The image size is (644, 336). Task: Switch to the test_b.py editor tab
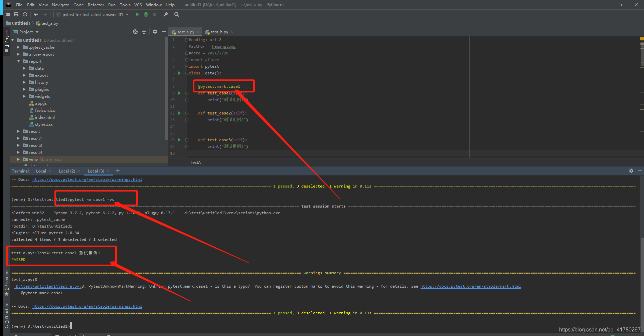click(219, 32)
